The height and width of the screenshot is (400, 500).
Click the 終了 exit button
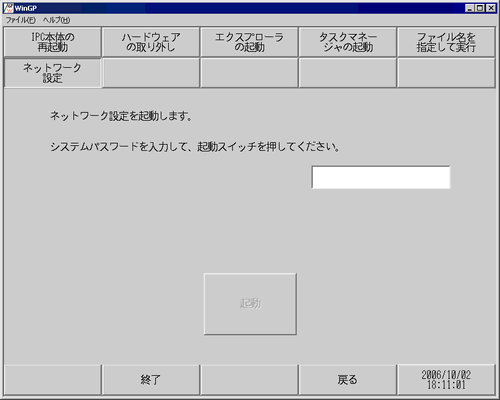pos(151,379)
